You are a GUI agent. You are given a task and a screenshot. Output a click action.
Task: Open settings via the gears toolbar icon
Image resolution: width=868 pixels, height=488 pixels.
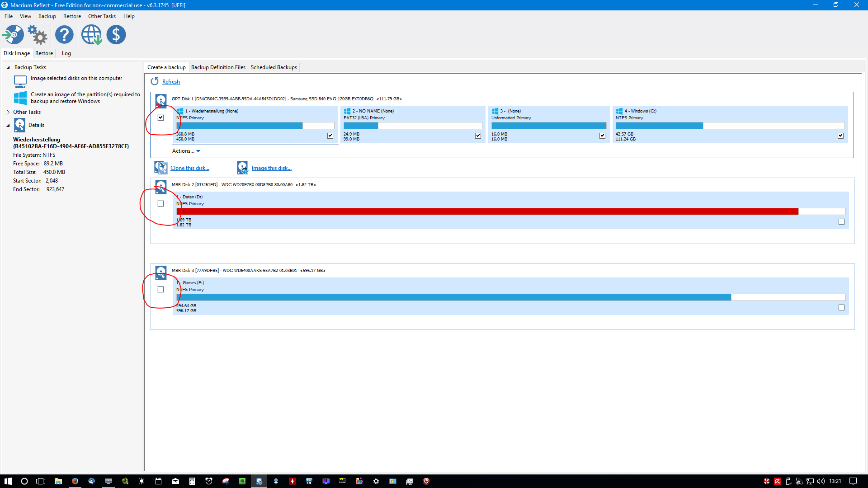[38, 35]
